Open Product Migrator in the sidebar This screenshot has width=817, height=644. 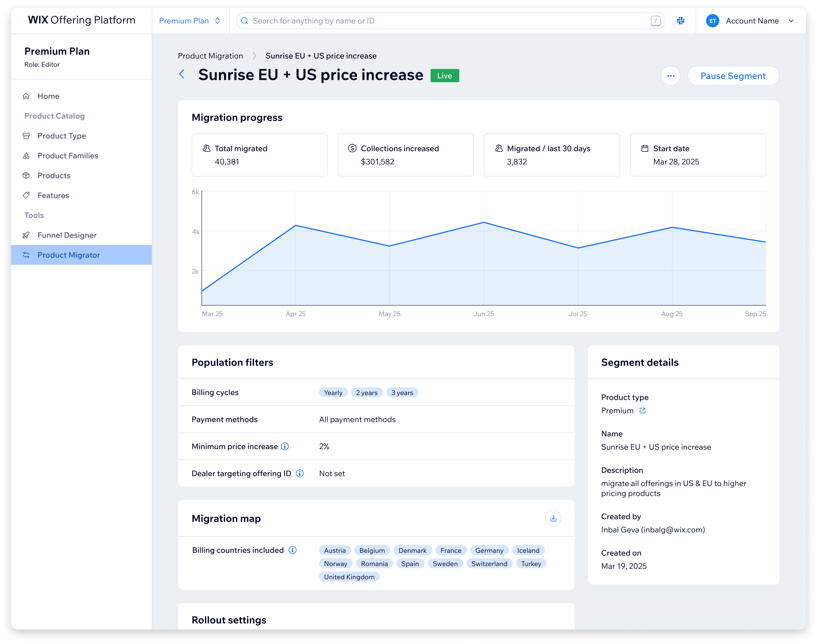click(x=81, y=255)
